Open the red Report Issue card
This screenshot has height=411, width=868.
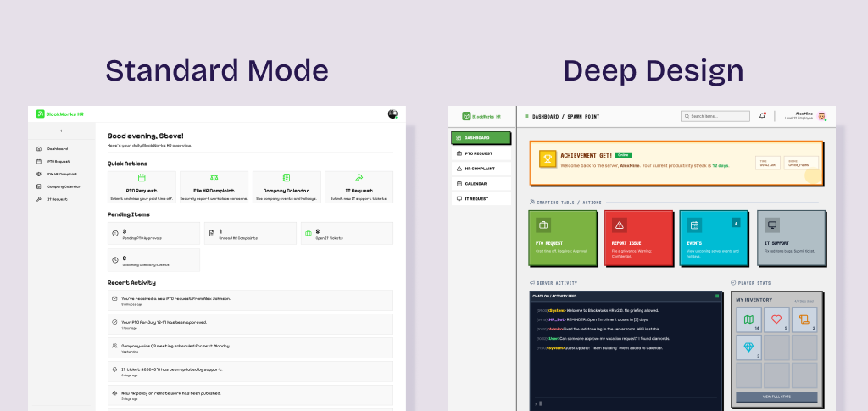point(637,234)
